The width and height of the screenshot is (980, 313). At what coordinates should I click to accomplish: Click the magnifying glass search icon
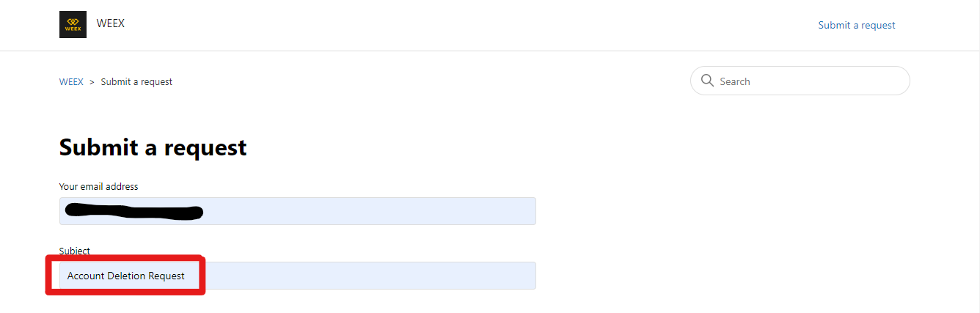click(x=707, y=81)
